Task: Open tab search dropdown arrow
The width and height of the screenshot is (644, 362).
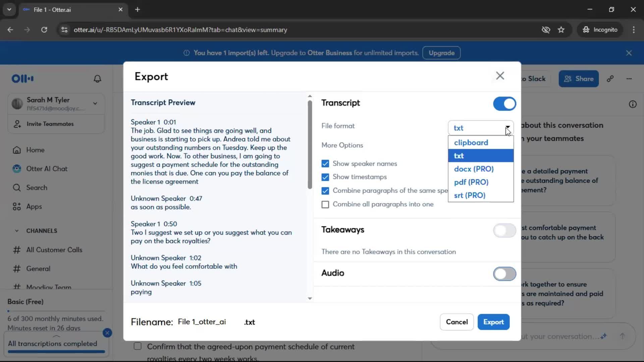Action: (x=9, y=9)
